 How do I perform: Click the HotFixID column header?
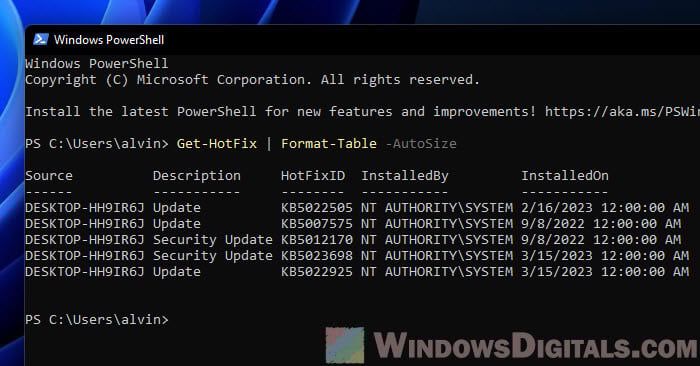(x=312, y=175)
